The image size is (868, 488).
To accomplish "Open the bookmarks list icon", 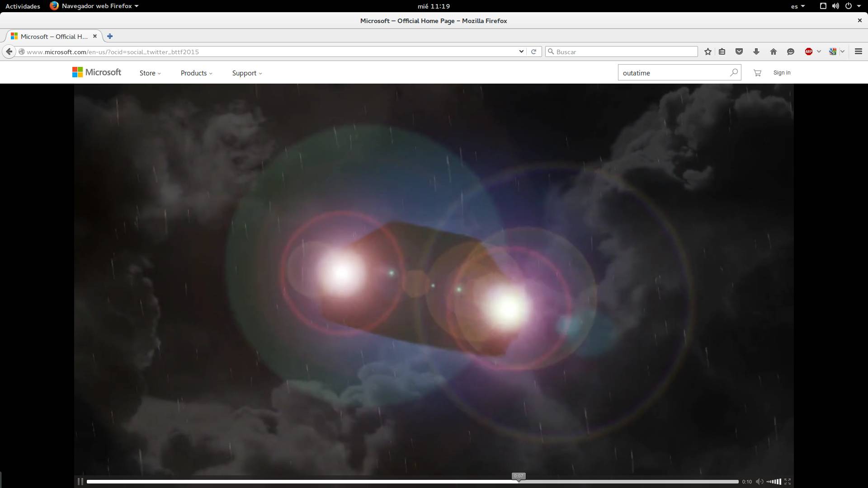I will pos(722,52).
